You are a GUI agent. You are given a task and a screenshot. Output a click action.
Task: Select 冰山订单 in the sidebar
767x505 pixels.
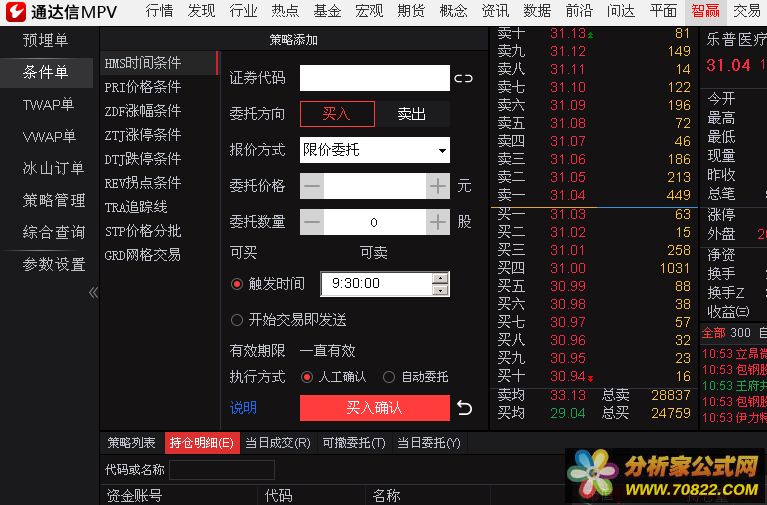tap(53, 168)
